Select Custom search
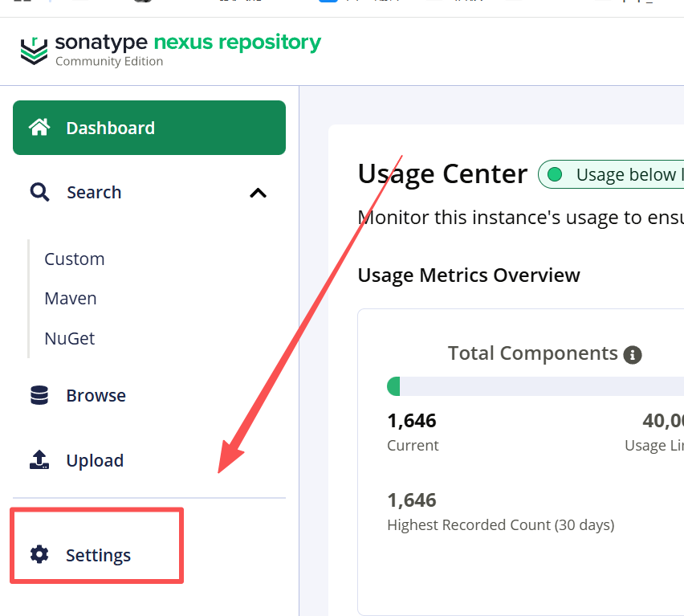 (x=75, y=259)
